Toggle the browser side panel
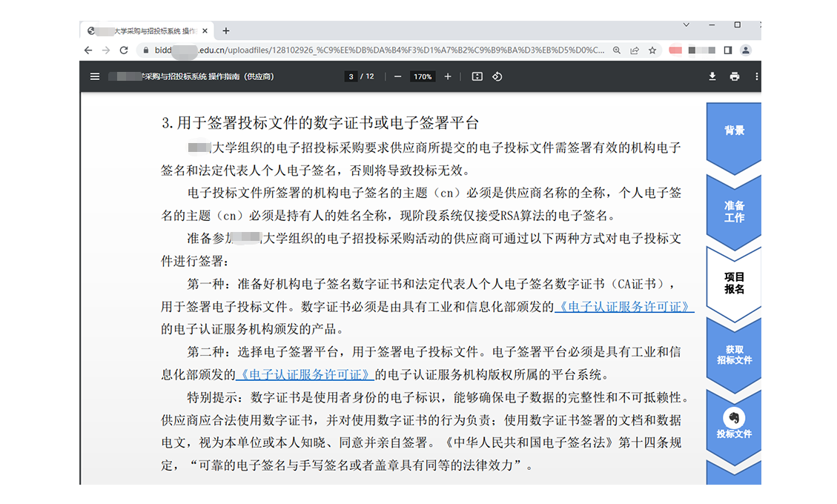The height and width of the screenshot is (504, 837). (x=728, y=50)
